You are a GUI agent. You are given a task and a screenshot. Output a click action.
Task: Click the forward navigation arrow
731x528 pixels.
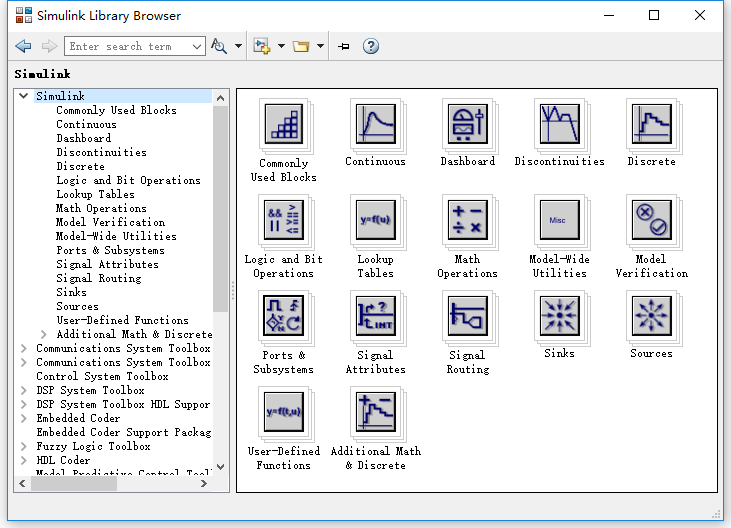tap(49, 46)
